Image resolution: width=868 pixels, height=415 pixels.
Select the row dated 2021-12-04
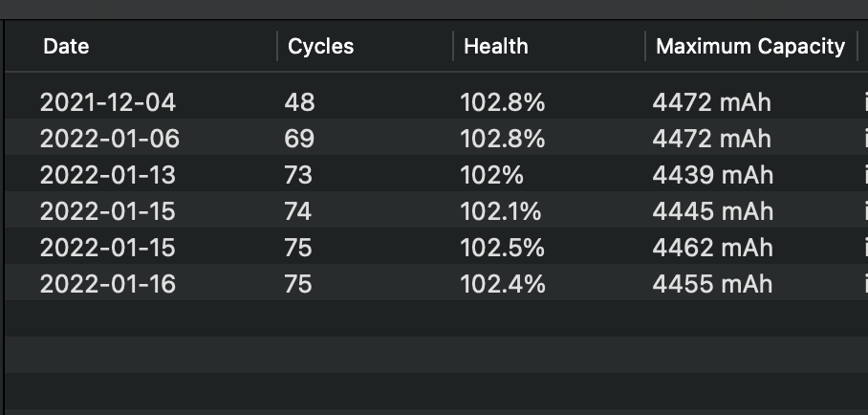point(108,102)
